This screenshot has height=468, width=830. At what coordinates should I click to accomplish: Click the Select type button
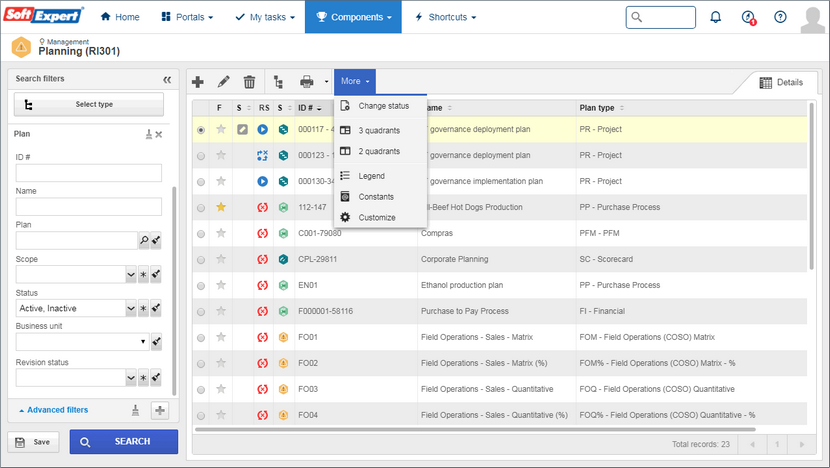point(89,104)
